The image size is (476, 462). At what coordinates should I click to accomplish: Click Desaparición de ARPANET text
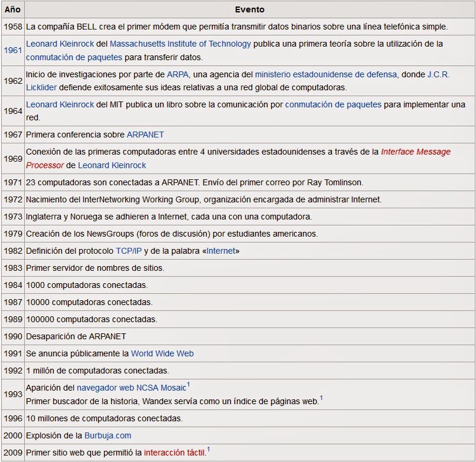click(x=76, y=336)
